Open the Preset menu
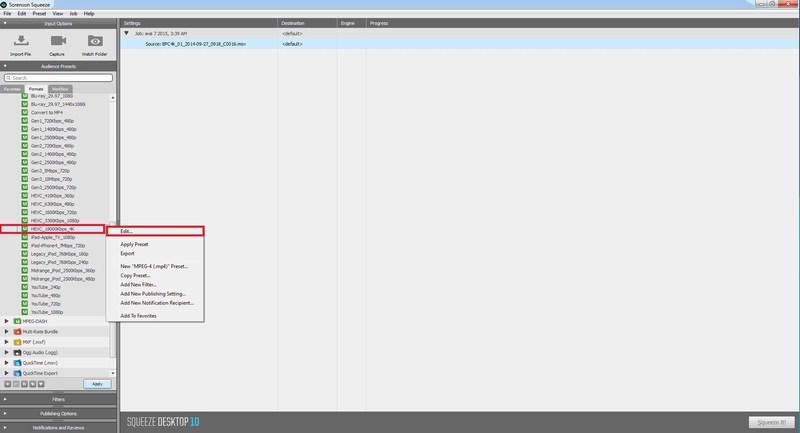Viewport: 800px width, 433px height. (x=39, y=14)
